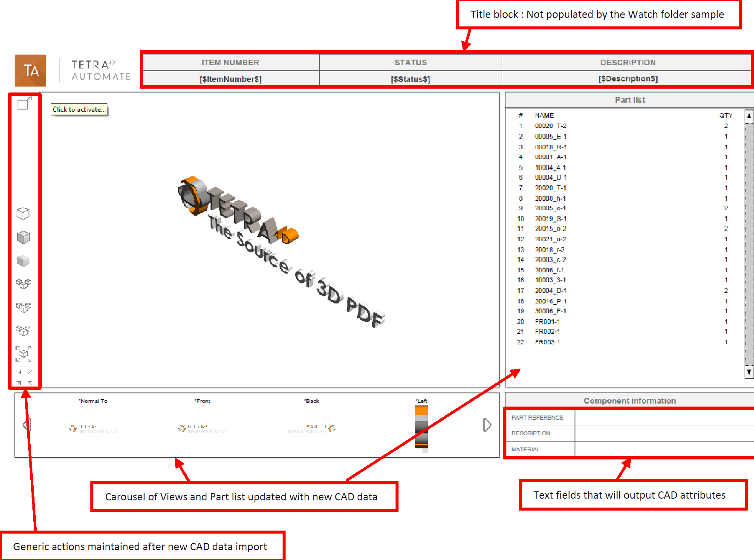This screenshot has width=754, height=560.
Task: Select part '20021_u-2' in list
Action: click(550, 239)
